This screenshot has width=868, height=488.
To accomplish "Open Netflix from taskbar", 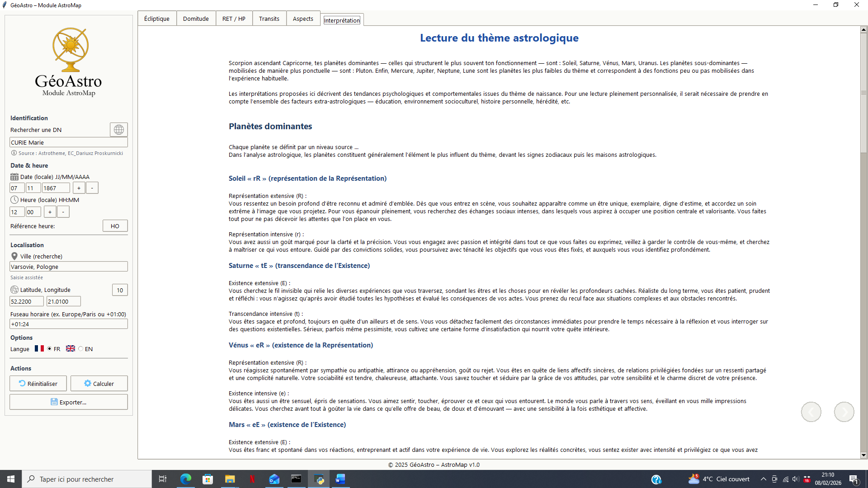I will coord(252,479).
